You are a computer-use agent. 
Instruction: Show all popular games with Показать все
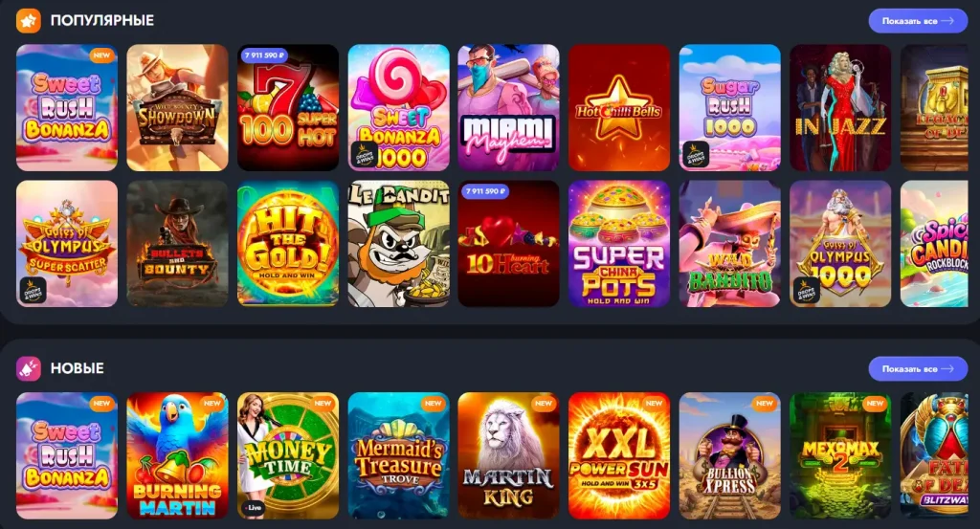point(918,21)
